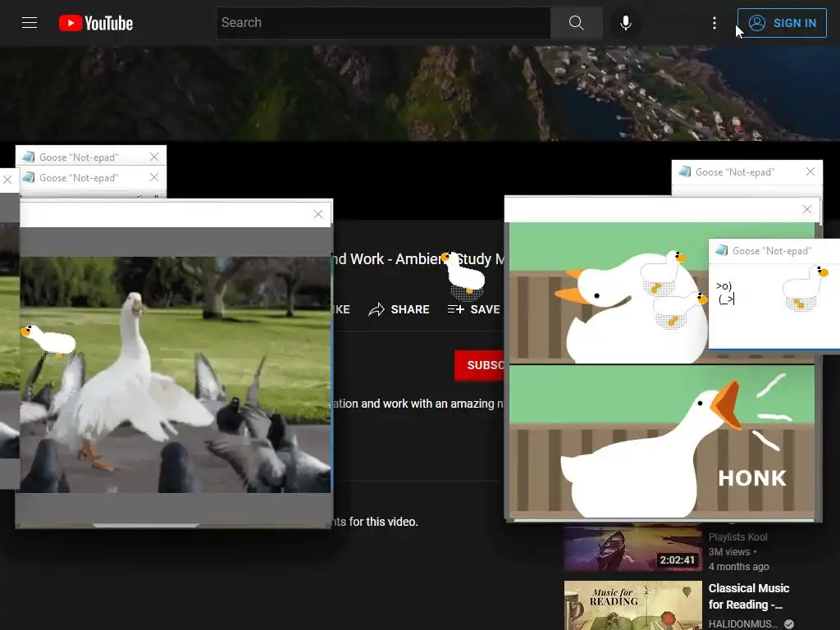Click the HALIDONMUSIC channel name
The height and width of the screenshot is (630, 840).
[743, 623]
